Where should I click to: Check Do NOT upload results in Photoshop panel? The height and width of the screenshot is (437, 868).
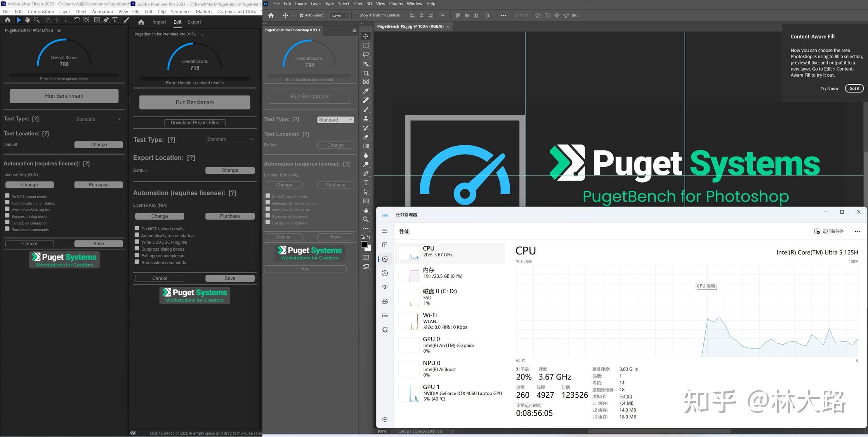267,196
